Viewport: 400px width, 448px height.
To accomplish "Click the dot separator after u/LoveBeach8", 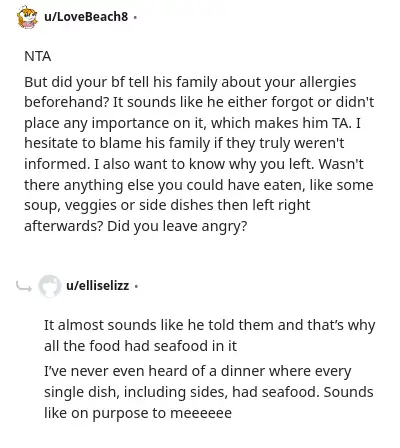I will (x=135, y=17).
